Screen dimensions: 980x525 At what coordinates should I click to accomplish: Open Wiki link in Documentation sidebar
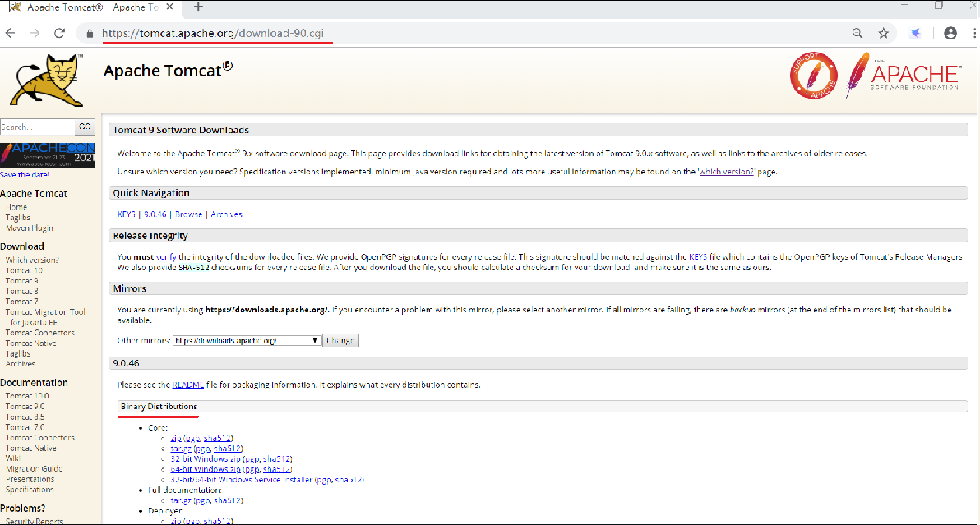(x=12, y=458)
